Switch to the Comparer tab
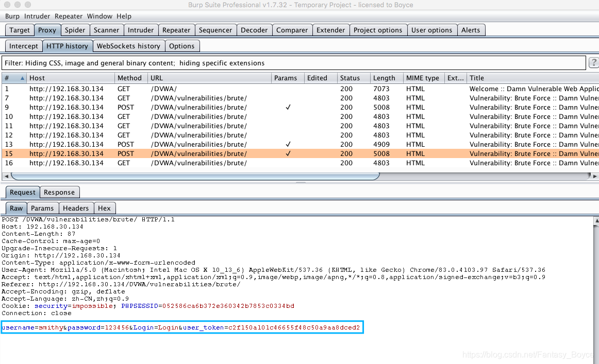The image size is (599, 364). tap(292, 30)
